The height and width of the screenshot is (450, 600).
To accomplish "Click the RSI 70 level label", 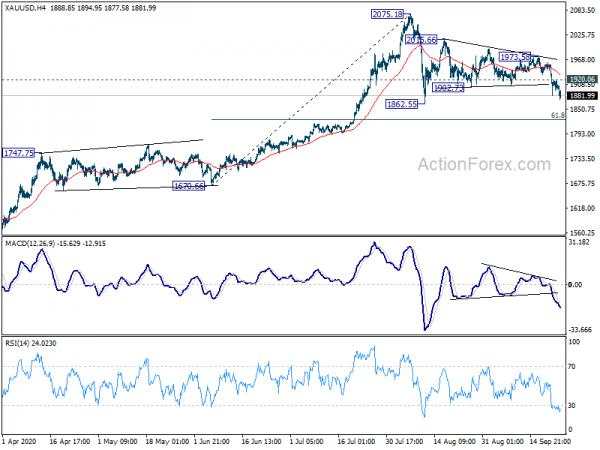I will pyautogui.click(x=572, y=367).
